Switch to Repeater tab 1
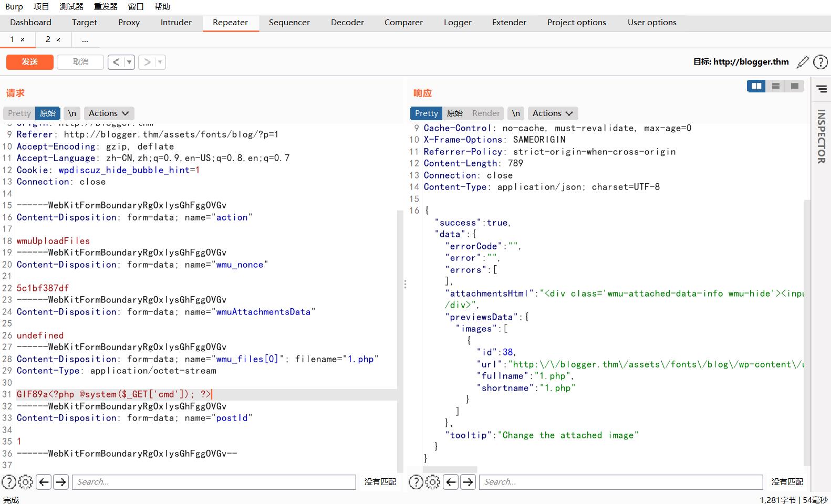 tap(13, 39)
